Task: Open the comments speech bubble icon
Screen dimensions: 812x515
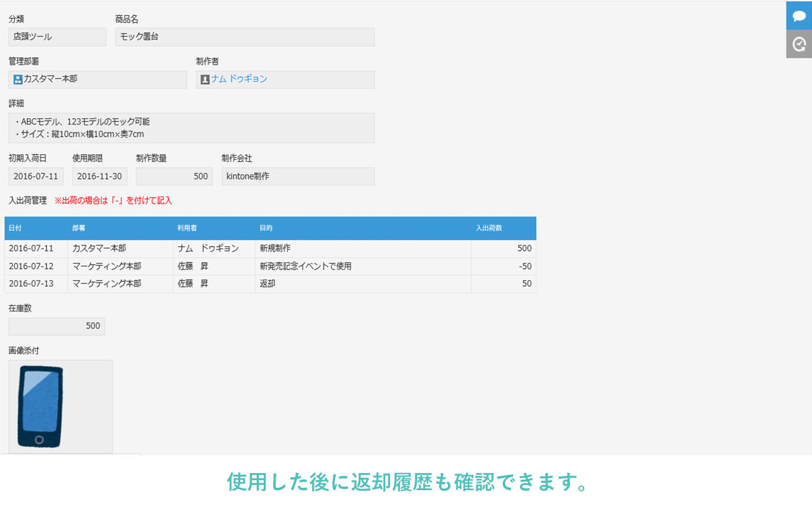Action: click(799, 16)
